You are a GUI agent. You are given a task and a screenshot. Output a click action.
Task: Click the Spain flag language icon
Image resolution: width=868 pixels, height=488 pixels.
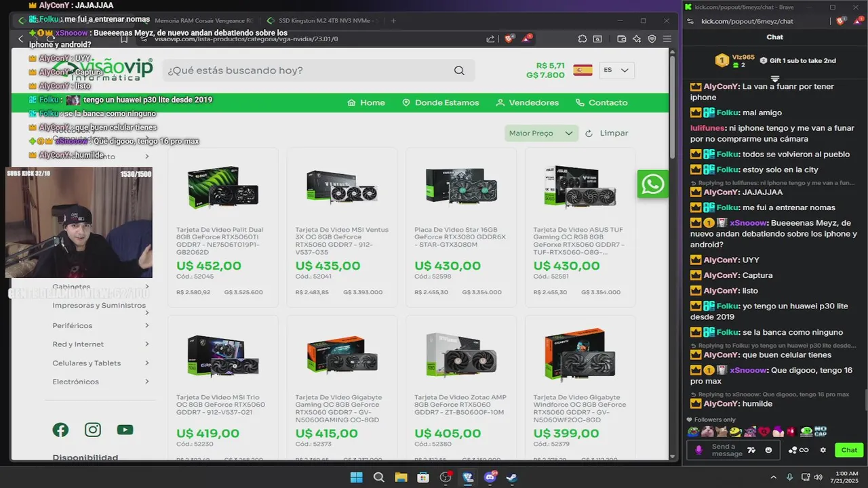click(583, 70)
